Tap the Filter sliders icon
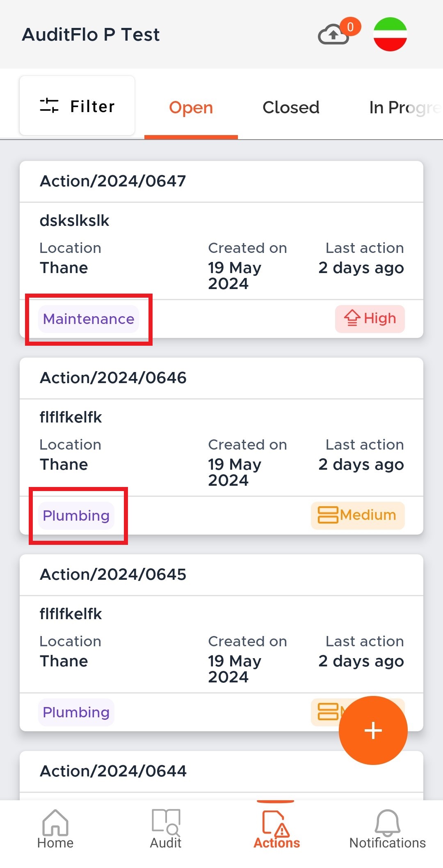This screenshot has height=868, width=443. (49, 106)
